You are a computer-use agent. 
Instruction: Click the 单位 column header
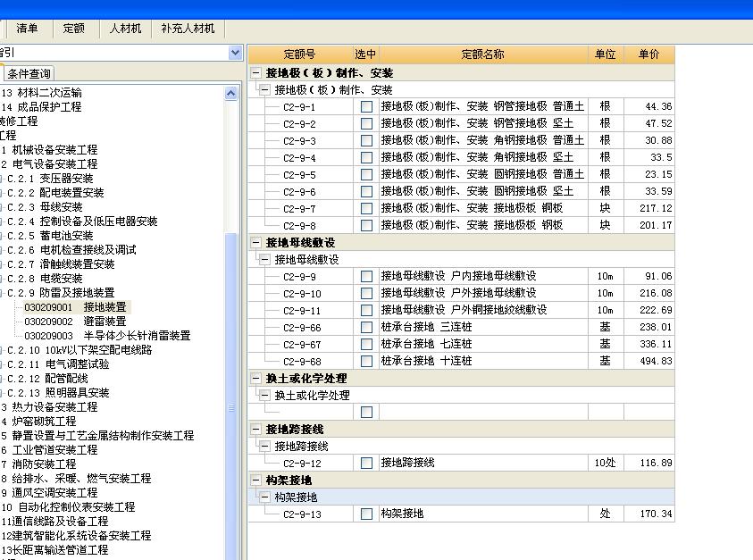coord(606,54)
